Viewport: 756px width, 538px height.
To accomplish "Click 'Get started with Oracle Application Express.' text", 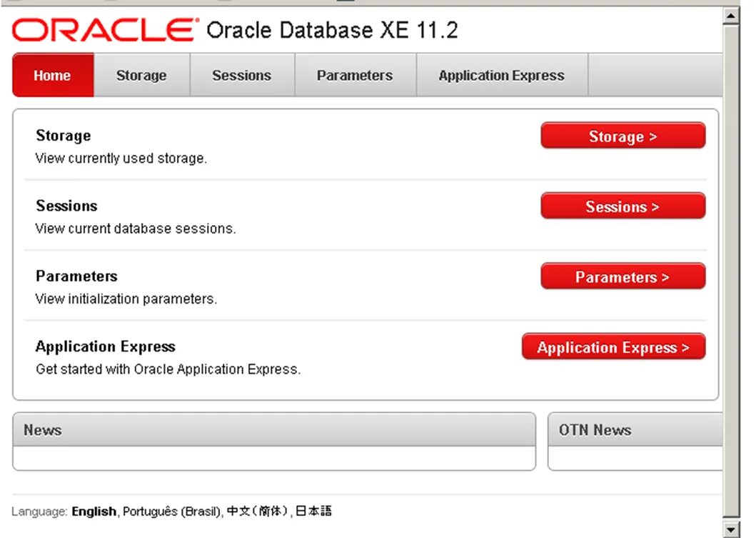I will 168,369.
